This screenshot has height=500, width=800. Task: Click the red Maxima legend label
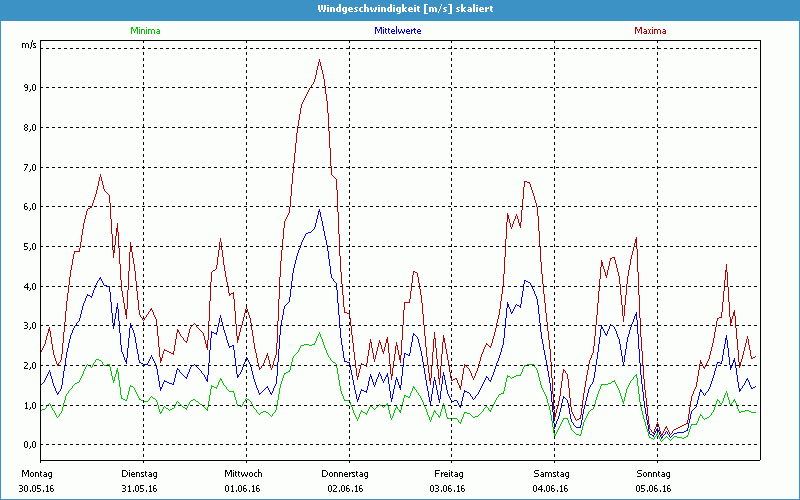[x=650, y=31]
